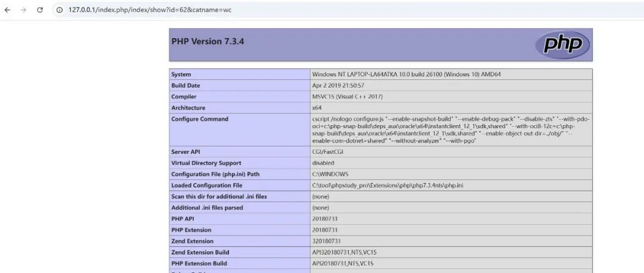Click the 'PHP Extension Build' label
Screen dimensions: 644x273
point(199,263)
